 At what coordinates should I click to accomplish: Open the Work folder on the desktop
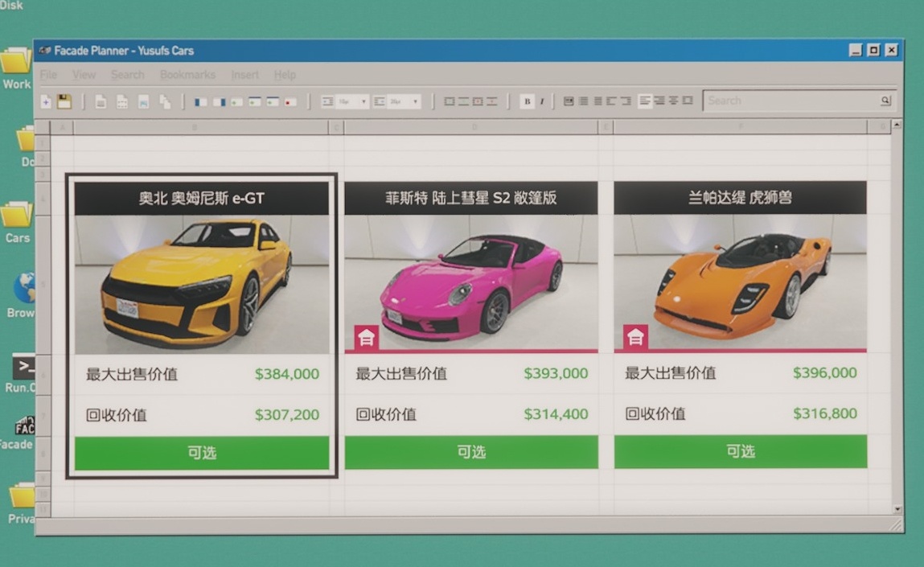pos(17,68)
